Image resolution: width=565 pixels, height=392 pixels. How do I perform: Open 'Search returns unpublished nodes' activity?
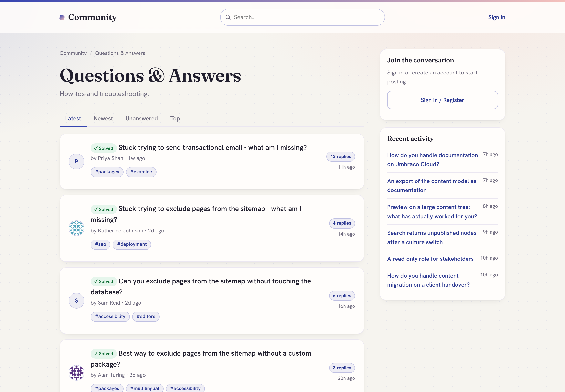pyautogui.click(x=432, y=238)
